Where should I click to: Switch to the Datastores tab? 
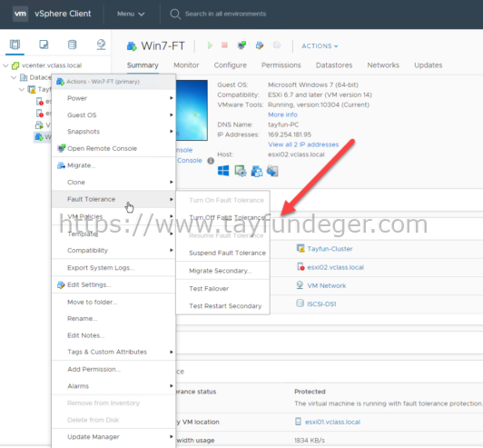334,65
